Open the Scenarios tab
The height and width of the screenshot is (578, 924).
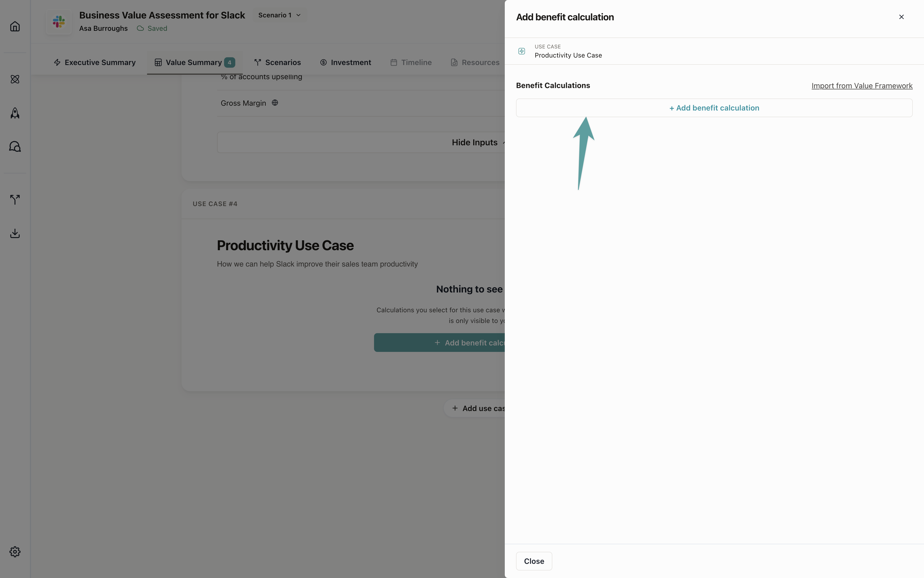(278, 62)
